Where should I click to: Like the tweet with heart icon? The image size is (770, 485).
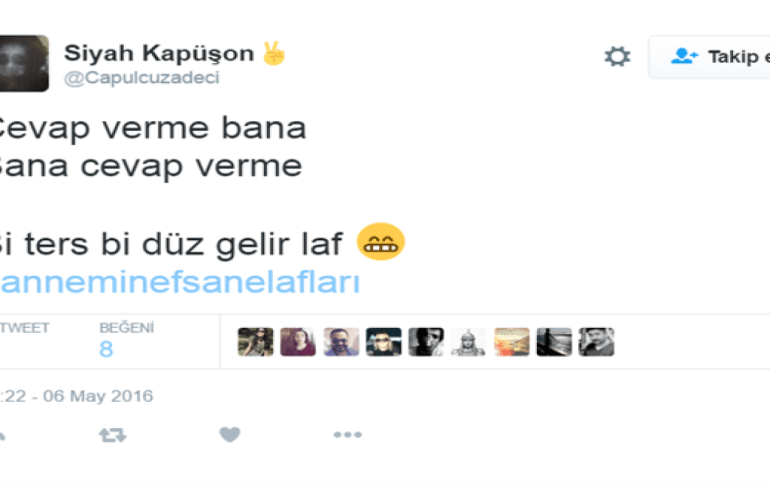click(229, 434)
